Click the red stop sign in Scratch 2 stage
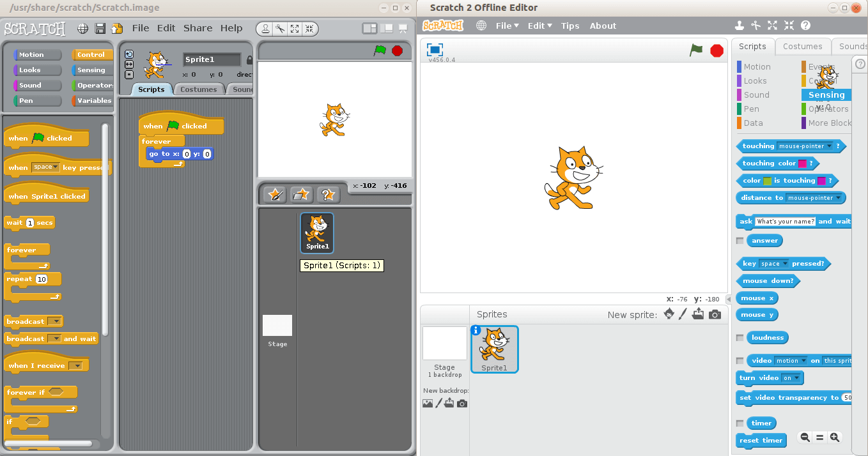868x456 pixels. coord(717,50)
